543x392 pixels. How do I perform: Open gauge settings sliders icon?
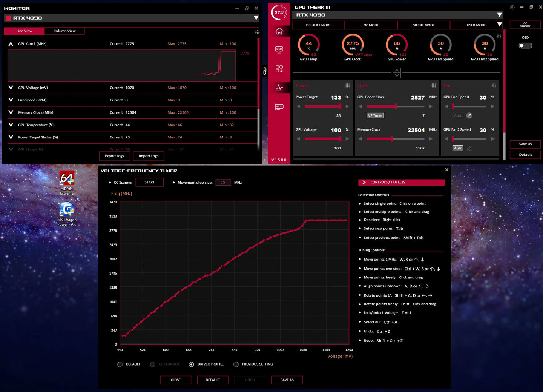pos(499,36)
